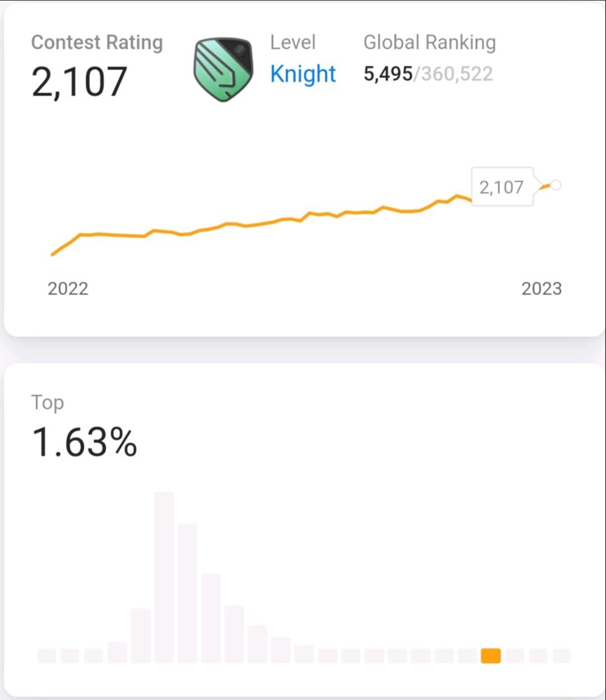This screenshot has height=700, width=606.
Task: Click the Top 1.63% percentage value
Action: (84, 442)
